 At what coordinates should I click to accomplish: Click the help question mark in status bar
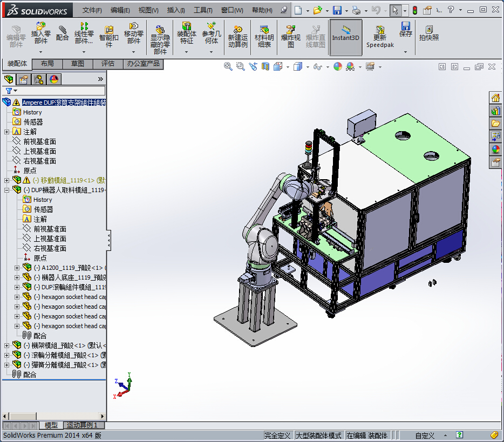[460, 435]
